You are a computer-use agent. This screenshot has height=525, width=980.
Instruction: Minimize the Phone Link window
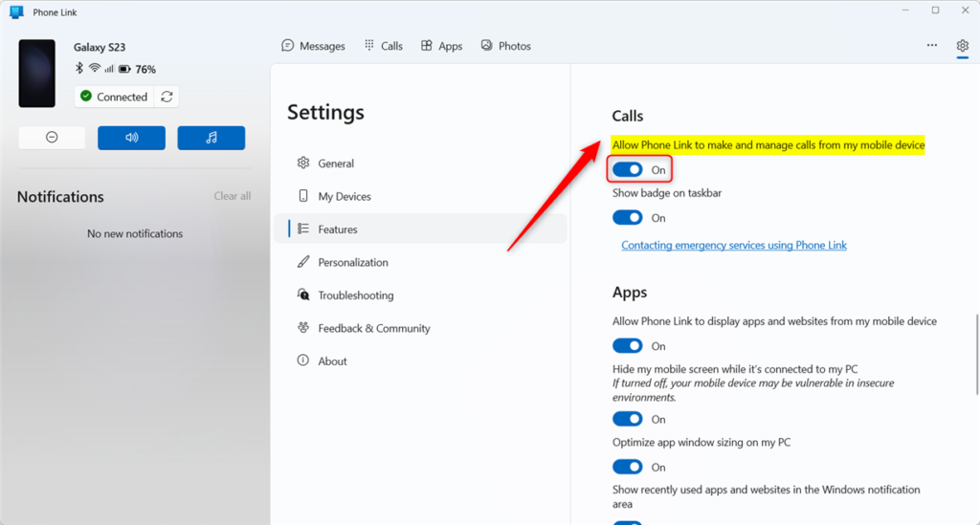coord(905,10)
